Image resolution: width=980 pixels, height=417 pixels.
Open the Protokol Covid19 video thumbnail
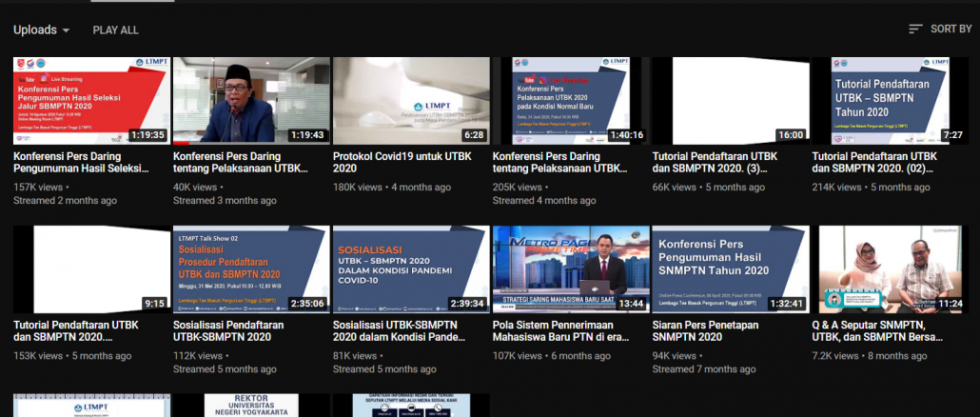[x=411, y=101]
